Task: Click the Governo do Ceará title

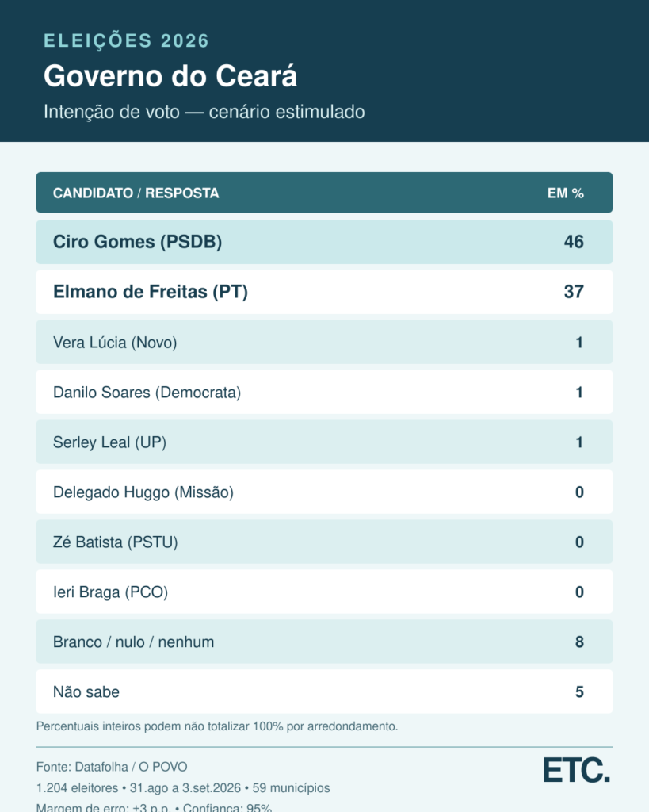Action: 170,76
